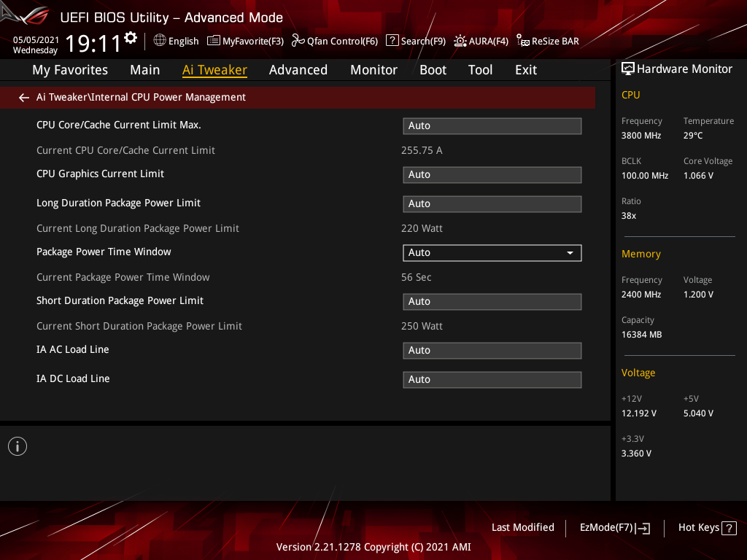Click the 3.360 V reading
747x560 pixels.
click(x=636, y=454)
